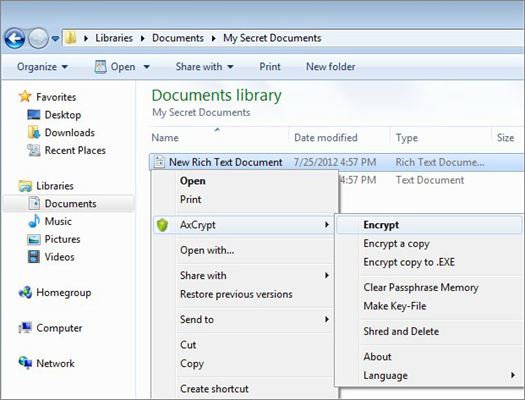Viewport: 525px width, 400px height.
Task: Click the Videos film strip icon
Action: click(x=34, y=257)
